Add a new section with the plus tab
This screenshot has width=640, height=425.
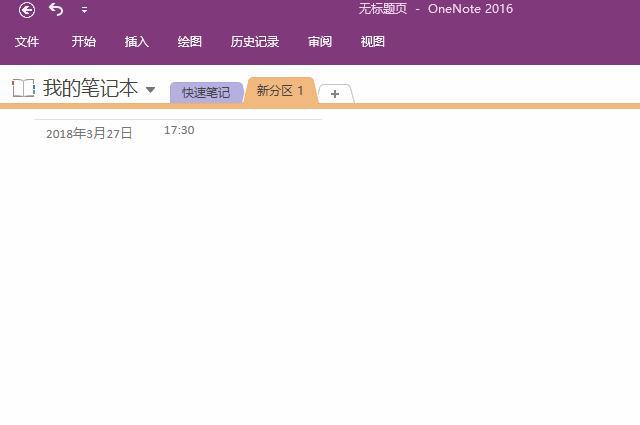335,94
